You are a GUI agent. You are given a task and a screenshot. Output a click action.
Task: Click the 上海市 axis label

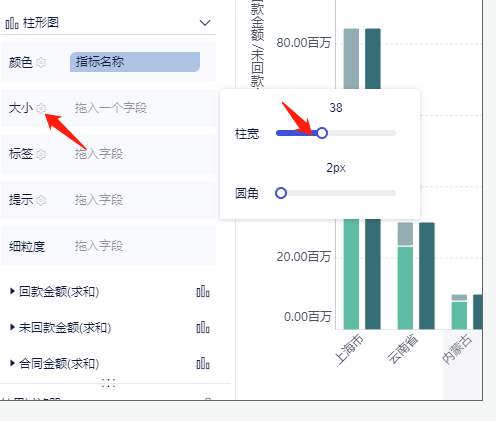coord(349,349)
